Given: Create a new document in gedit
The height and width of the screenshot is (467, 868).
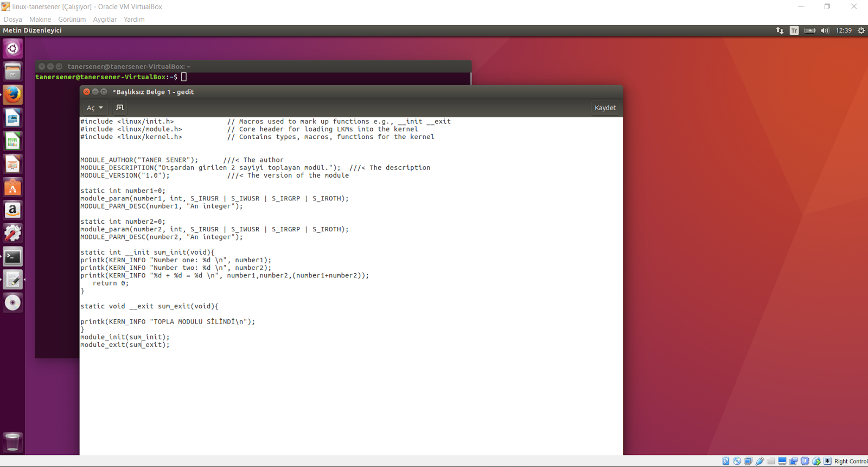Looking at the screenshot, I should [x=120, y=108].
